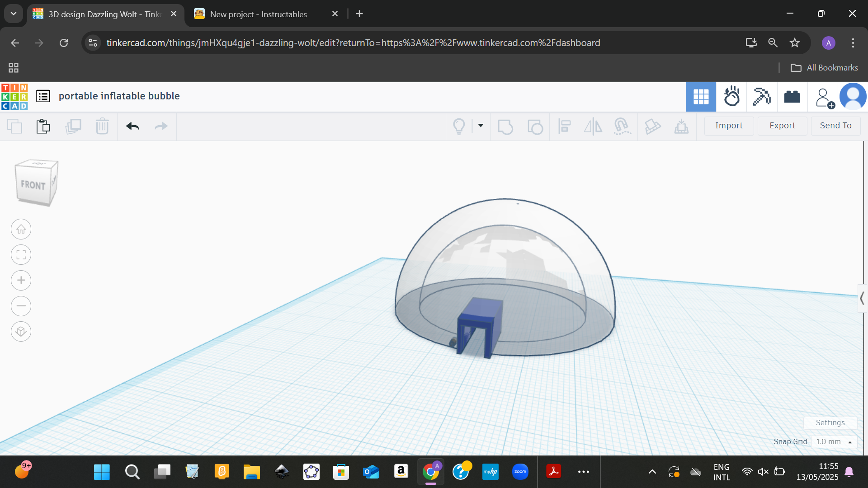Invite collaborators with add-person icon

coord(824,98)
